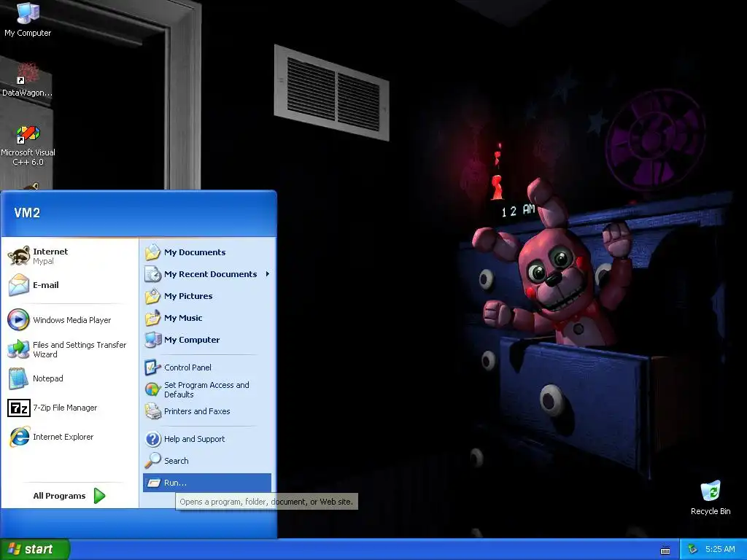747x560 pixels.
Task: Choose Run... in the Start menu
Action: click(207, 483)
